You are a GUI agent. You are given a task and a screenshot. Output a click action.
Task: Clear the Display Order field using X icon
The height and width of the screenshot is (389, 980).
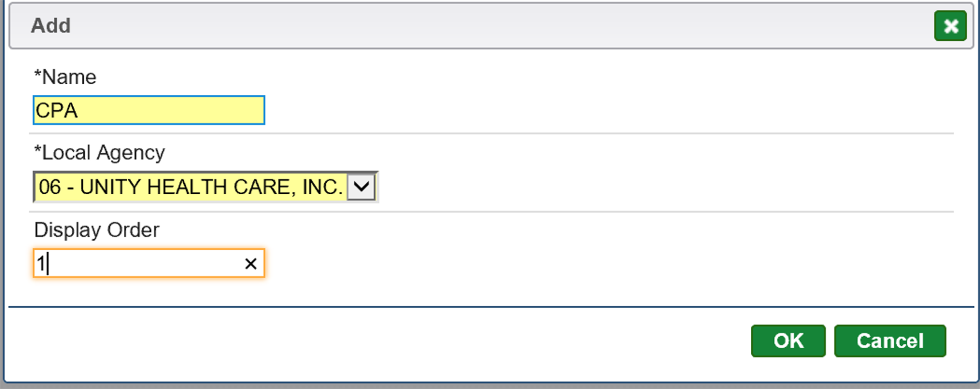point(251,264)
